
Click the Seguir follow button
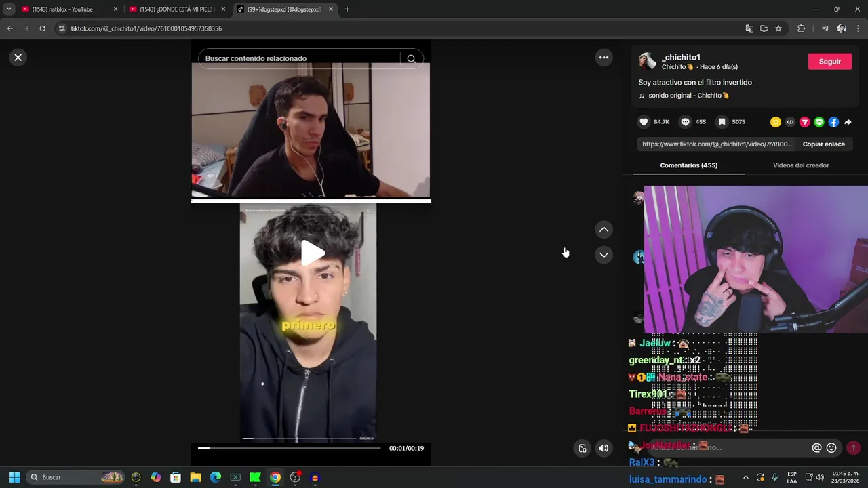(x=829, y=62)
